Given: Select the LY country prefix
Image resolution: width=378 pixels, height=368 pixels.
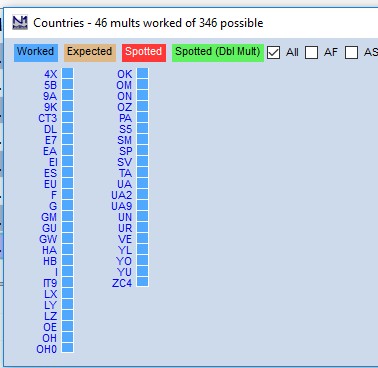Looking at the screenshot, I should coord(50,305).
